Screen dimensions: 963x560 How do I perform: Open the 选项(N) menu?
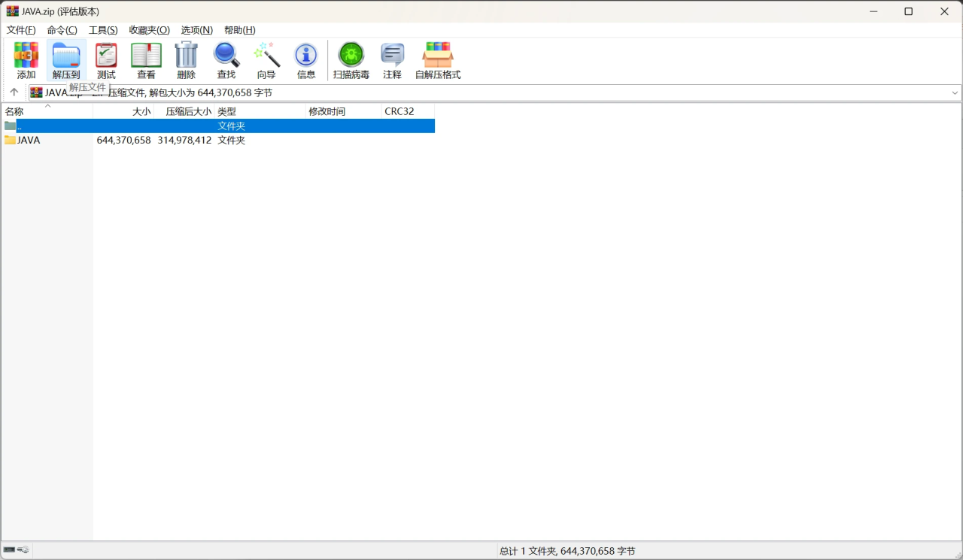pyautogui.click(x=197, y=30)
